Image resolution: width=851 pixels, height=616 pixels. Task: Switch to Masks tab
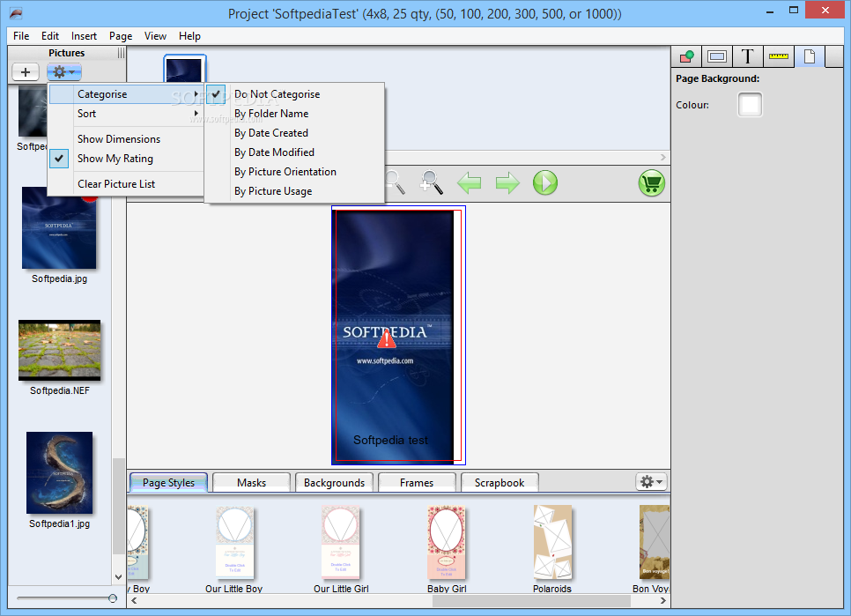point(251,482)
